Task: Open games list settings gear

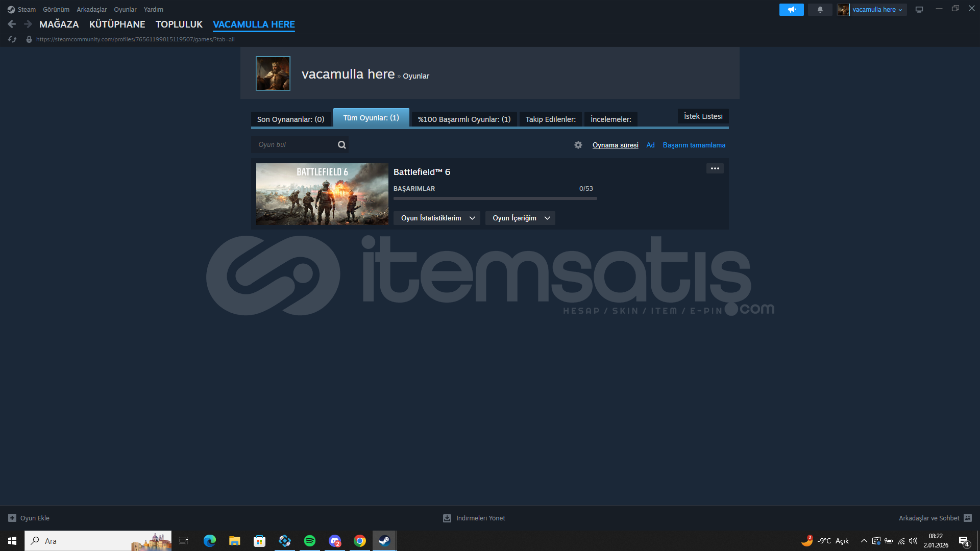Action: coord(578,145)
